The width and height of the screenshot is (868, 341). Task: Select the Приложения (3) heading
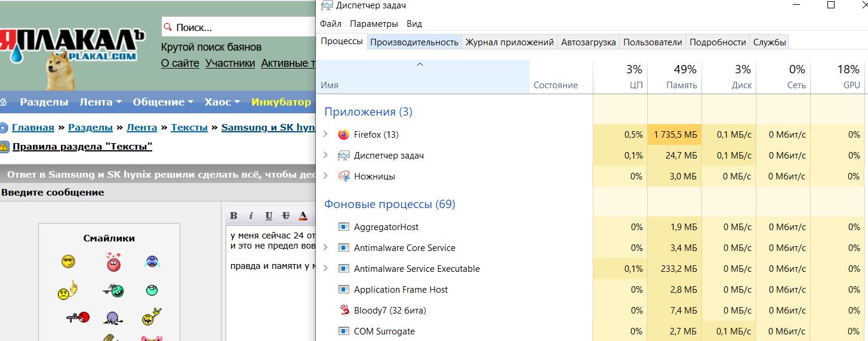click(368, 112)
